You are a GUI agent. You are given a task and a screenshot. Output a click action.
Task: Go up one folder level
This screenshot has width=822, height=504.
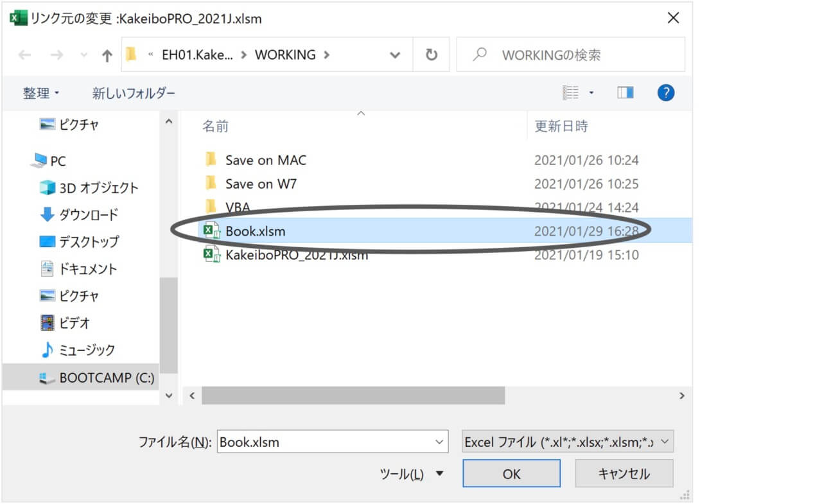coord(107,55)
